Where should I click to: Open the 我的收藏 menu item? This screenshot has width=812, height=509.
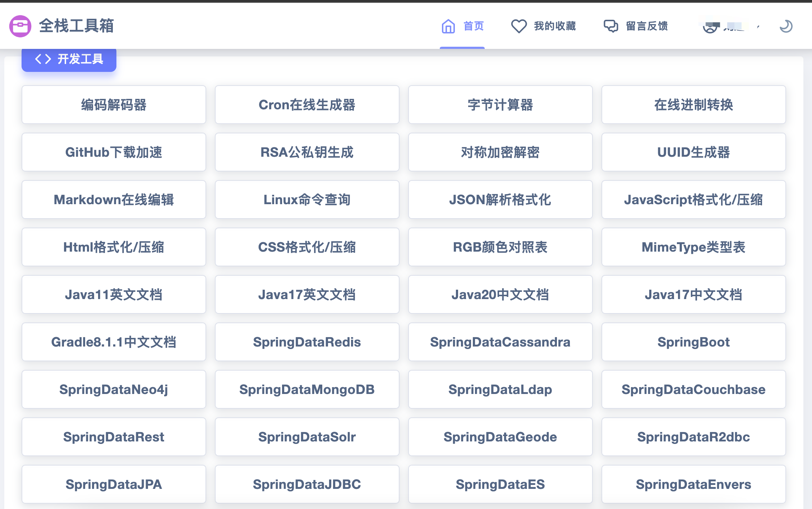[555, 26]
